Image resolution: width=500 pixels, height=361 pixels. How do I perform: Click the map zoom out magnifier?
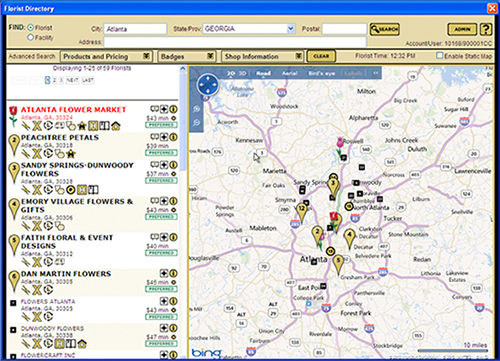tap(197, 123)
